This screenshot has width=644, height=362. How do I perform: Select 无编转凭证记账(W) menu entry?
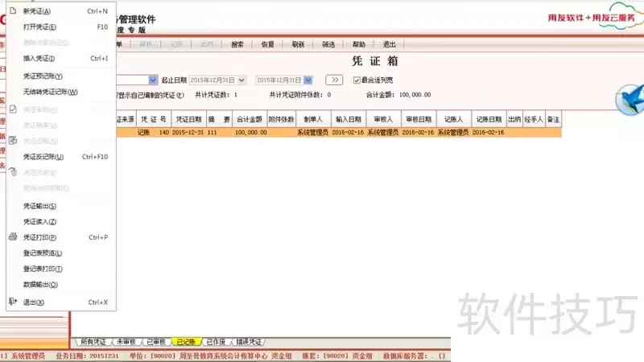[50, 92]
